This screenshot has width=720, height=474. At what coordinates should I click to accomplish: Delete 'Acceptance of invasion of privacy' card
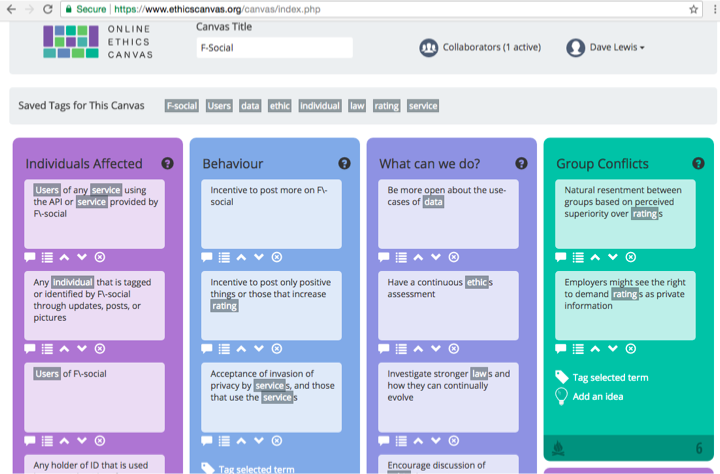tap(276, 441)
